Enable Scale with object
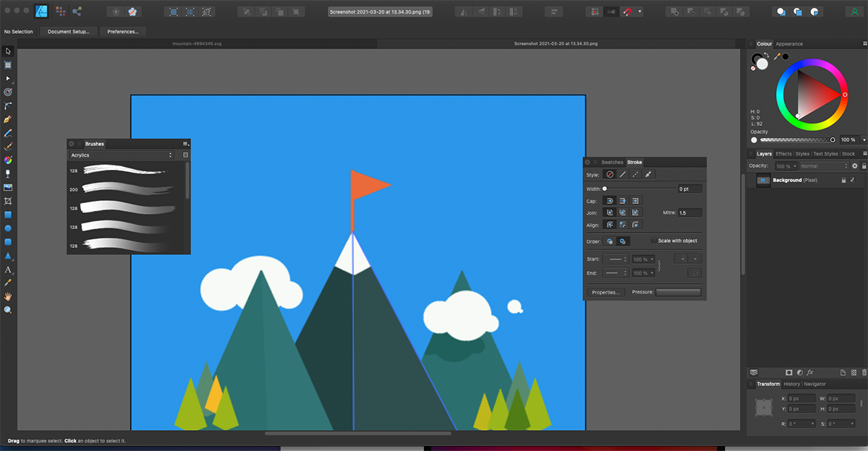The width and height of the screenshot is (868, 451). coord(654,241)
